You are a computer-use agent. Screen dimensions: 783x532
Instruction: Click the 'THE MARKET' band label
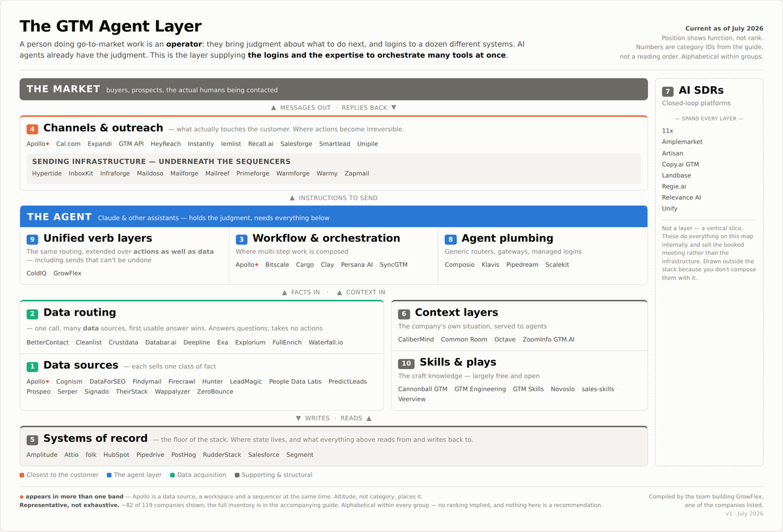click(63, 89)
